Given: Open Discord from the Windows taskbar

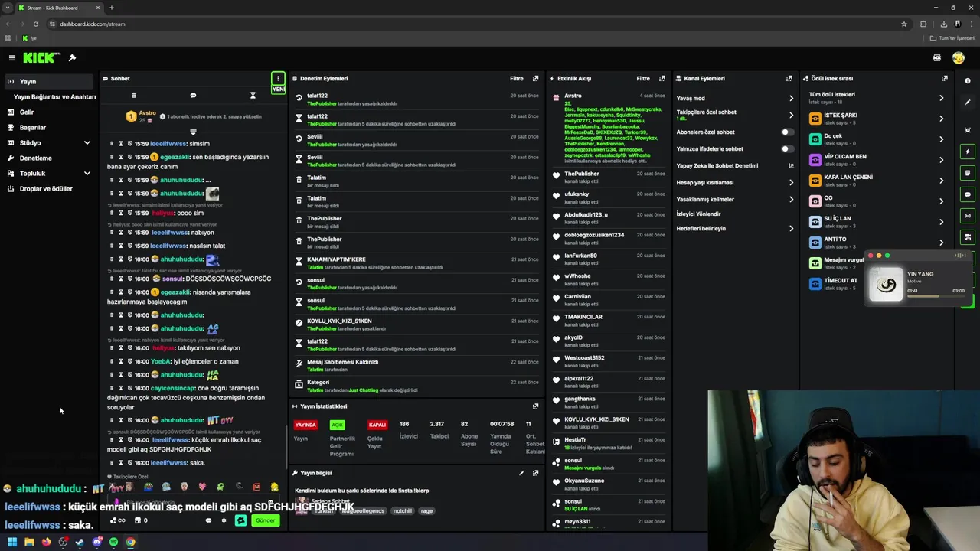Looking at the screenshot, I should coord(96,542).
